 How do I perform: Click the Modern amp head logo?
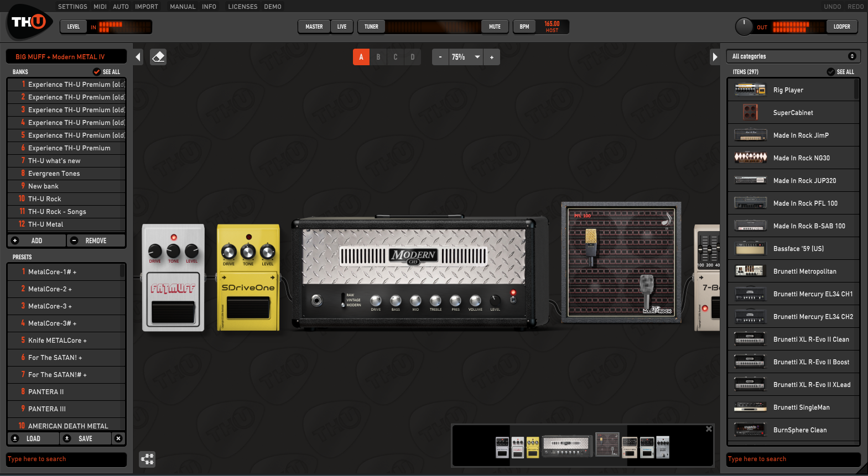(x=414, y=255)
